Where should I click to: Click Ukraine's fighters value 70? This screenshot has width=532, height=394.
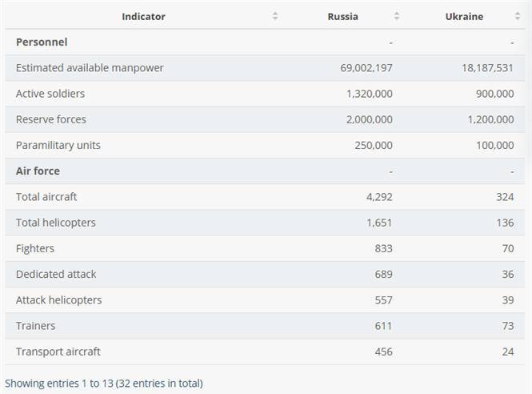point(507,248)
